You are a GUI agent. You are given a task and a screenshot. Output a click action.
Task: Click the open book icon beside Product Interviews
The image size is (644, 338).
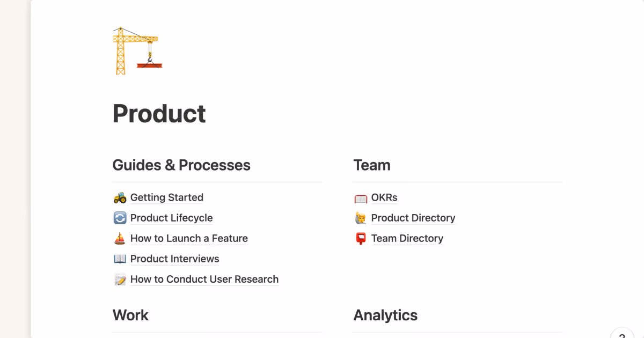(x=120, y=259)
